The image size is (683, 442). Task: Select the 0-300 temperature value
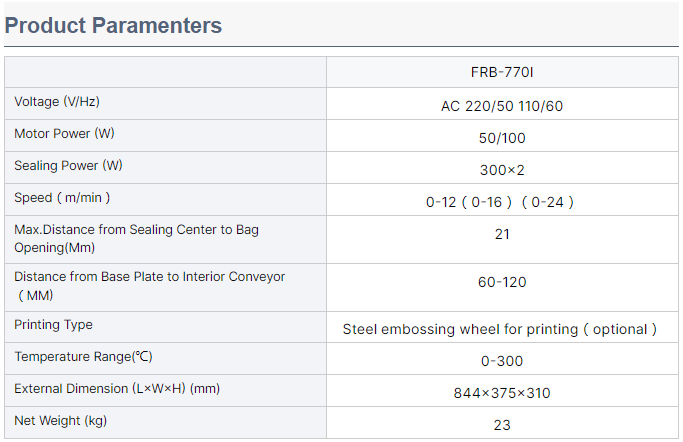pyautogui.click(x=502, y=360)
